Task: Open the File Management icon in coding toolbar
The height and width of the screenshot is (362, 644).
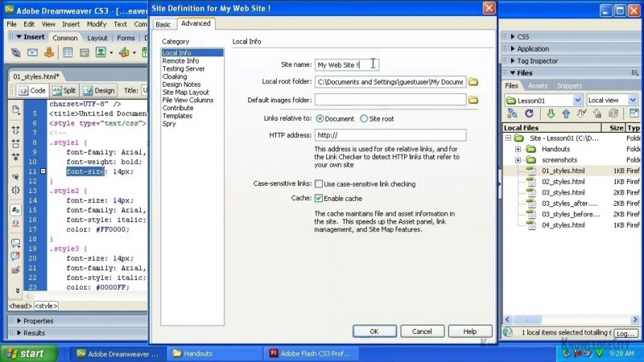Action: click(15, 109)
